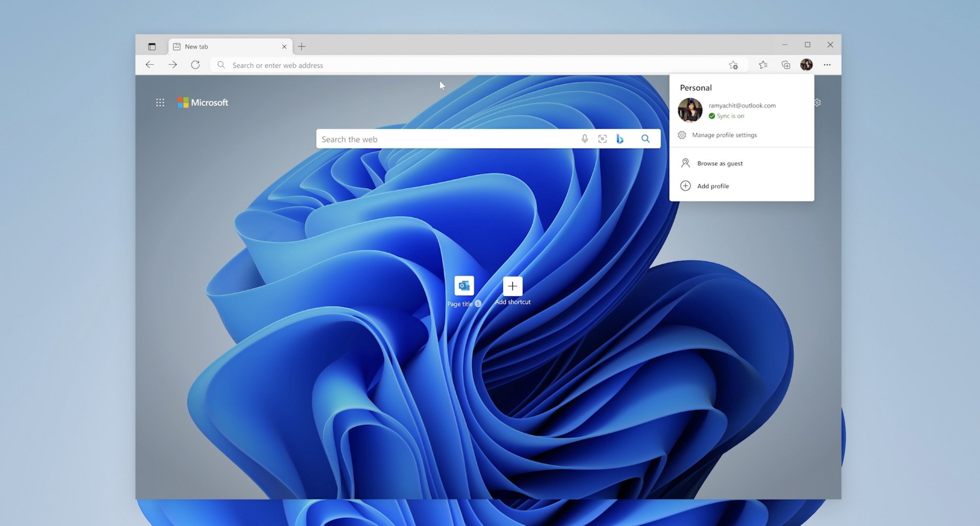The image size is (980, 526).
Task: Click the profile picture thumbnail in the Personal panel
Action: tap(690, 110)
